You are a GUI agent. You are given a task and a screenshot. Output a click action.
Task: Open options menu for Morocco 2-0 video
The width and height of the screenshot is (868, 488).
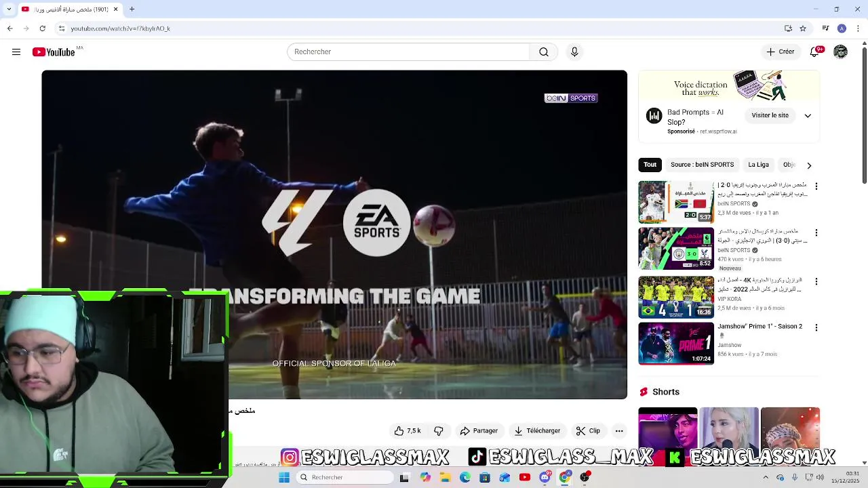coord(816,186)
